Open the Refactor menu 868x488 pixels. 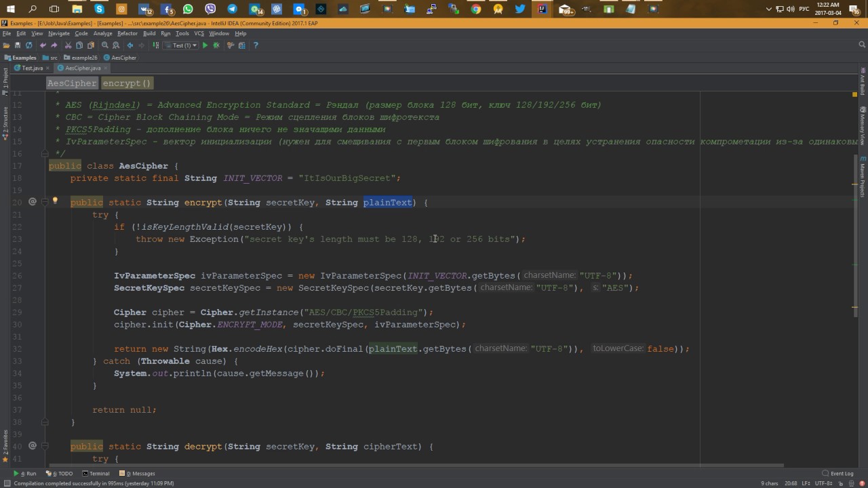[x=127, y=33]
